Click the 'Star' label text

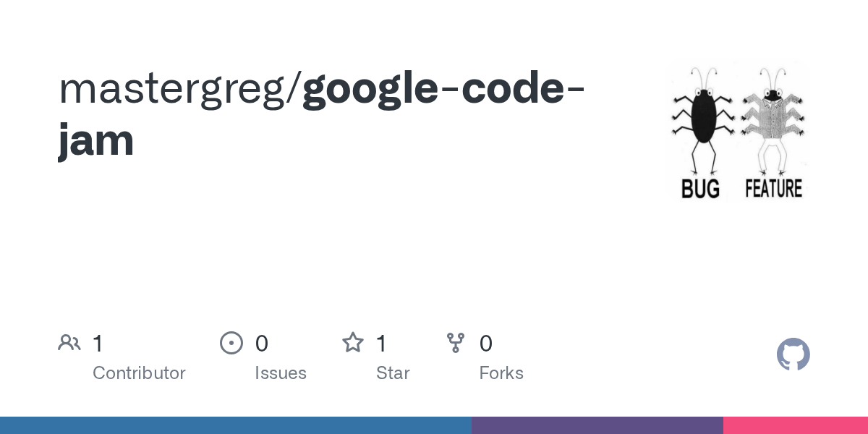click(393, 373)
